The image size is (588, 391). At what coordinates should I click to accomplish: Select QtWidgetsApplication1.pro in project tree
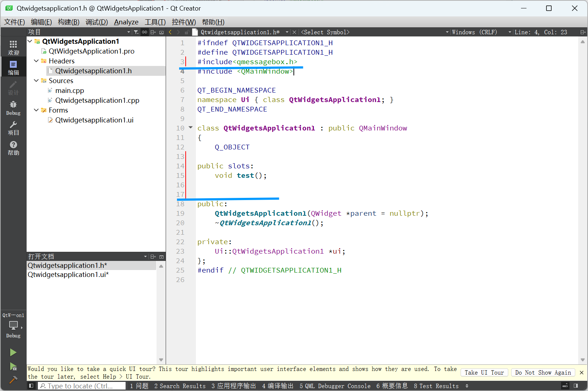(91, 51)
